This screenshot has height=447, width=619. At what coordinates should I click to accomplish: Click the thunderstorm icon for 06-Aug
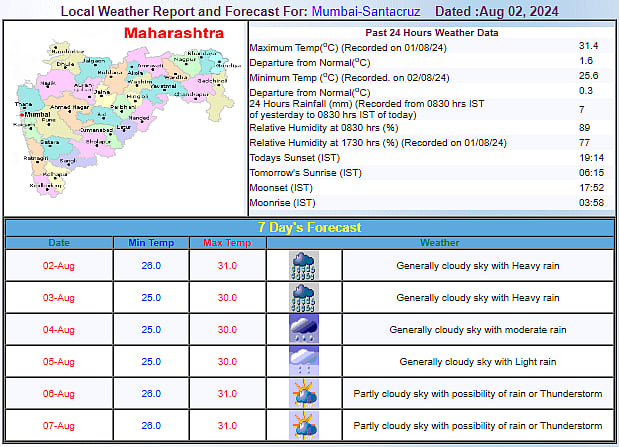click(x=303, y=393)
